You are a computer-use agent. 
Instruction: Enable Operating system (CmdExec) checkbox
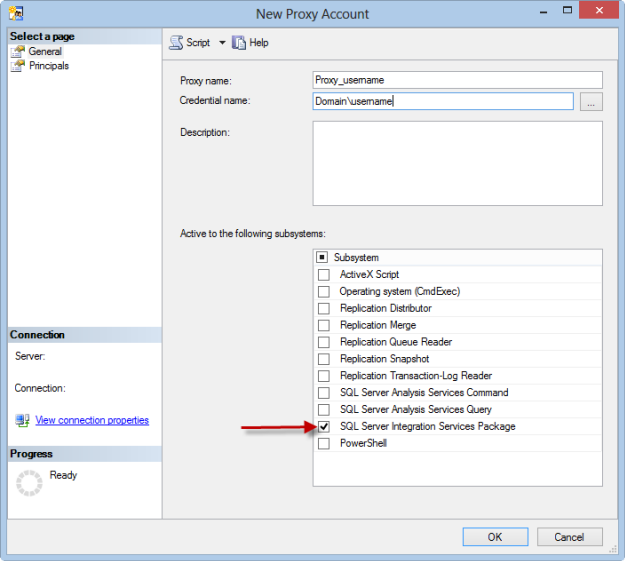pyautogui.click(x=324, y=291)
